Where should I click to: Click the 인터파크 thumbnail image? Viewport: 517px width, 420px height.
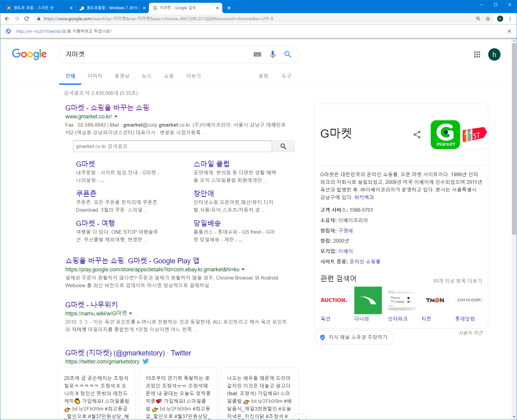pyautogui.click(x=401, y=300)
